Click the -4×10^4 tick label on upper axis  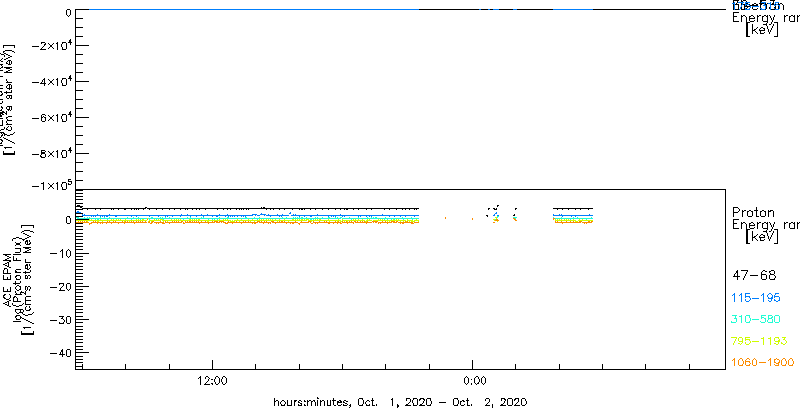(x=51, y=82)
